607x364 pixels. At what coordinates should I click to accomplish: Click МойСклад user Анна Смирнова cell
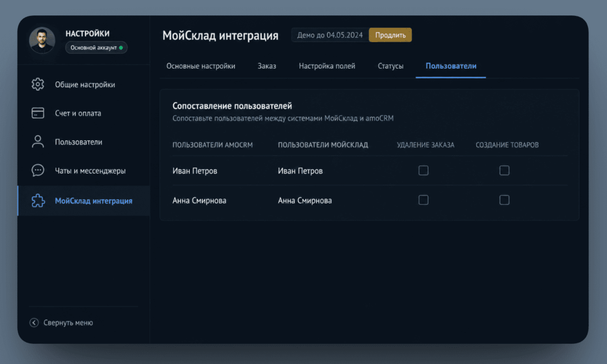pos(305,200)
